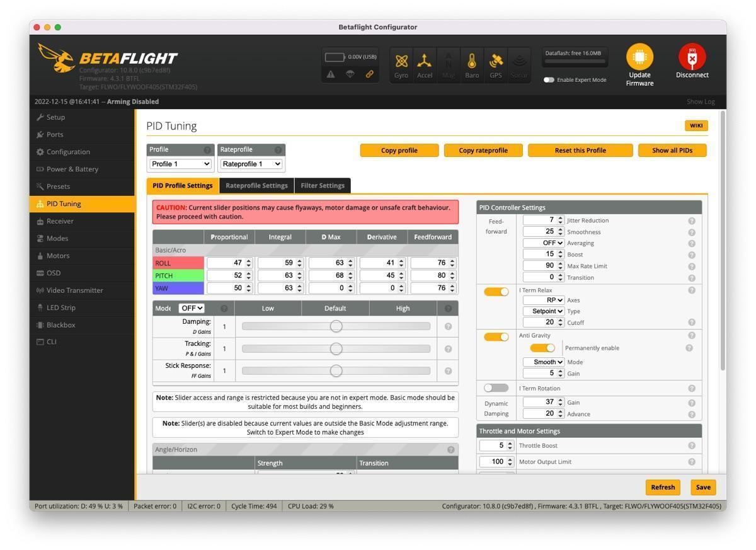Open help icon for Stick Response slider

tap(448, 370)
